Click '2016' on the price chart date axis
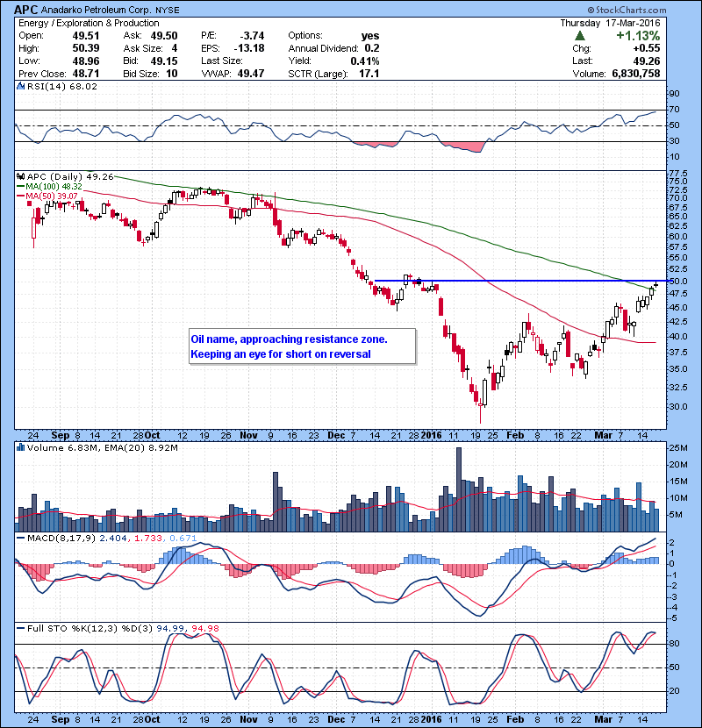 [x=431, y=436]
